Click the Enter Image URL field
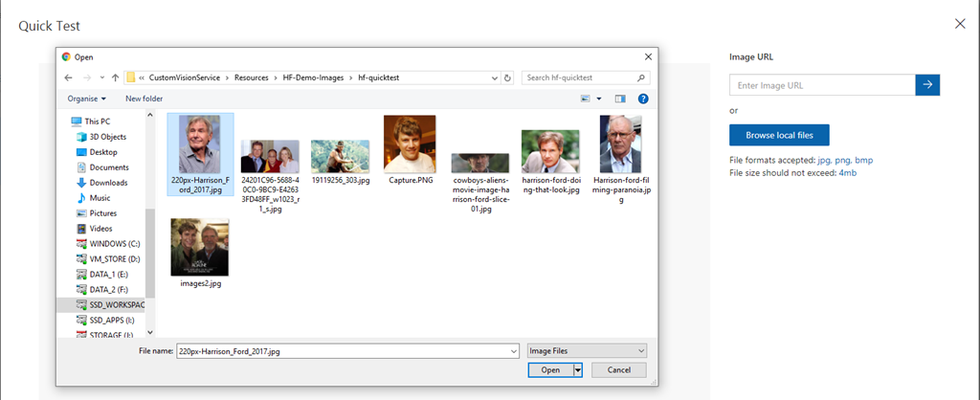The width and height of the screenshot is (980, 400). 821,85
